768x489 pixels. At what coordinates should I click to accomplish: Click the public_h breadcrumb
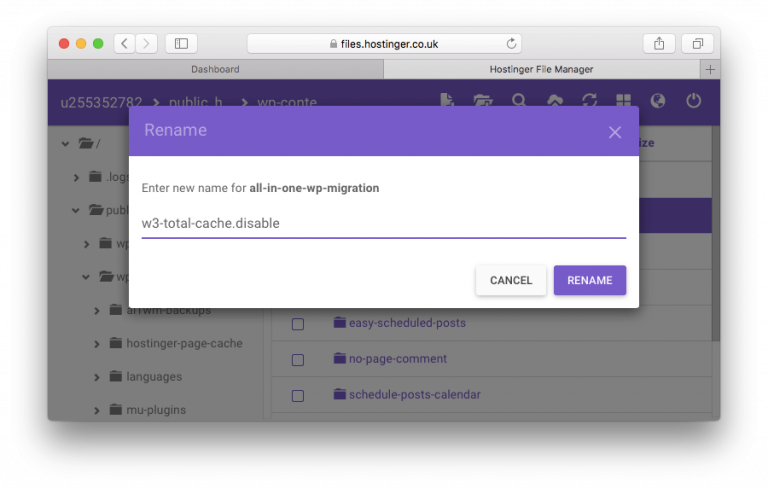click(195, 102)
